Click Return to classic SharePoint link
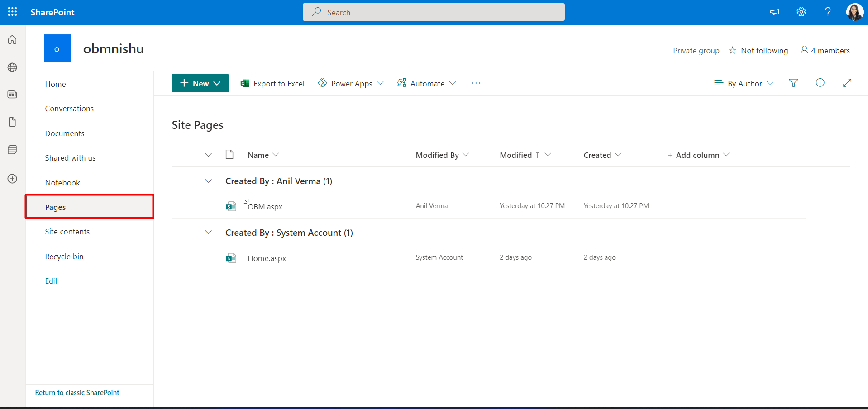 coord(77,393)
